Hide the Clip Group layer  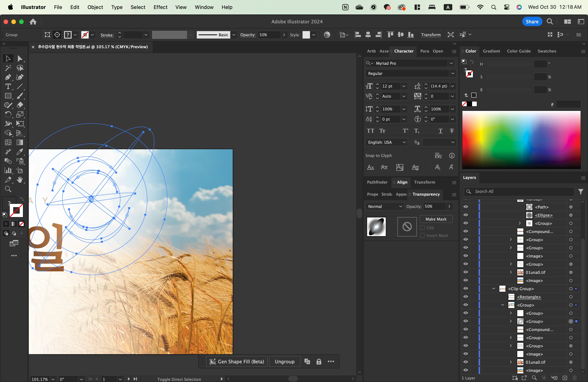coord(466,289)
